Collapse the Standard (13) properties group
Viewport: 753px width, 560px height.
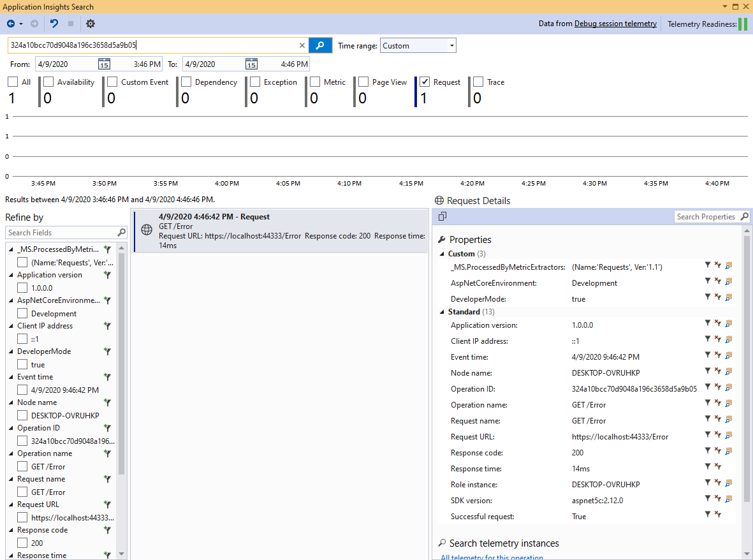point(442,312)
